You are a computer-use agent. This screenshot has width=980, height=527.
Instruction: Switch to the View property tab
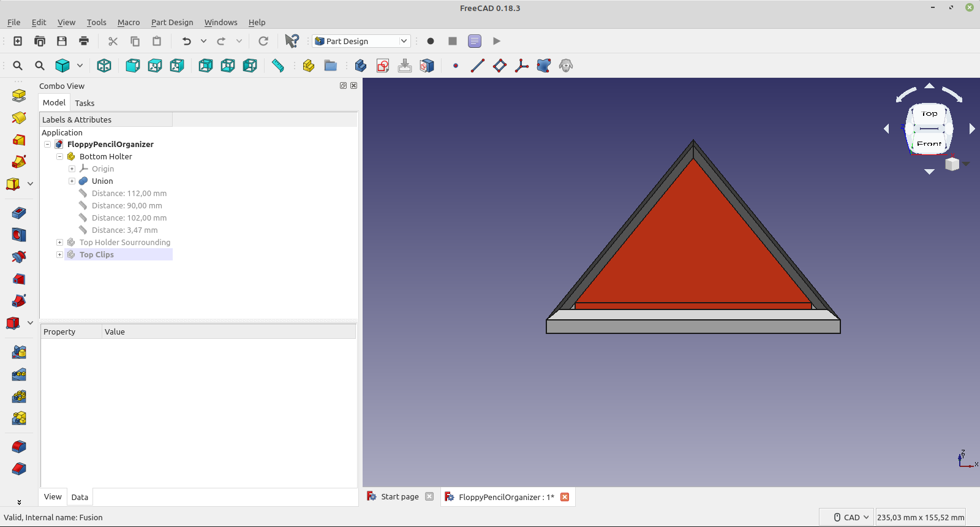(53, 496)
